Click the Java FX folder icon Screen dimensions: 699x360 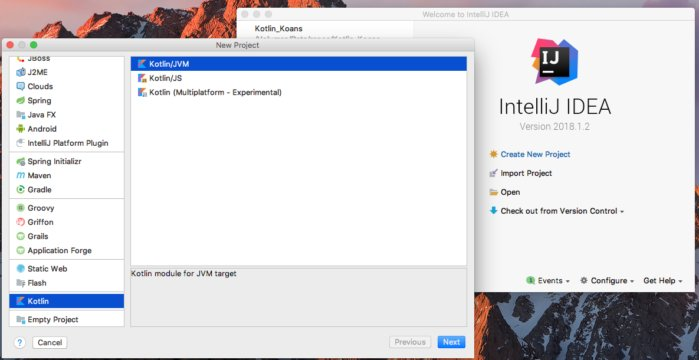[21, 115]
